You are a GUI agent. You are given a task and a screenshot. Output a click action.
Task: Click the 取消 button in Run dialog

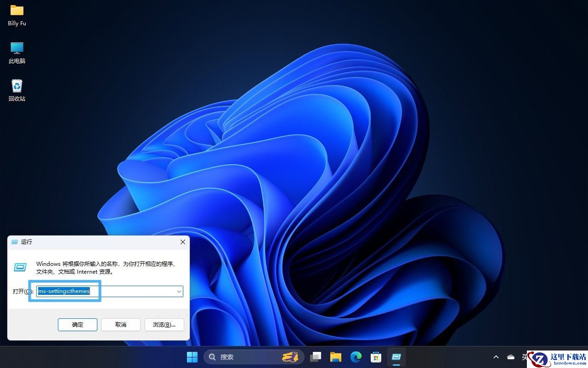click(x=121, y=324)
